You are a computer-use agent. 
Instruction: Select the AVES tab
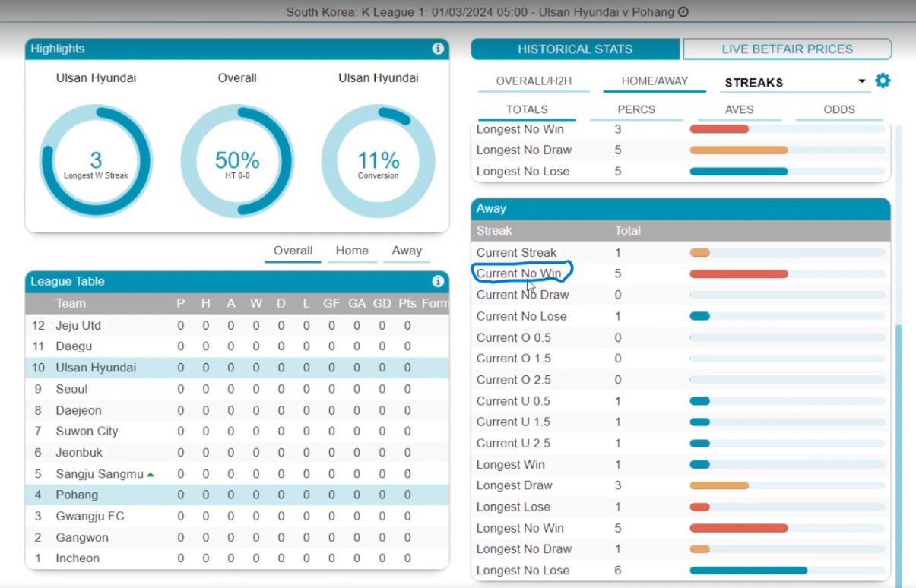(739, 109)
